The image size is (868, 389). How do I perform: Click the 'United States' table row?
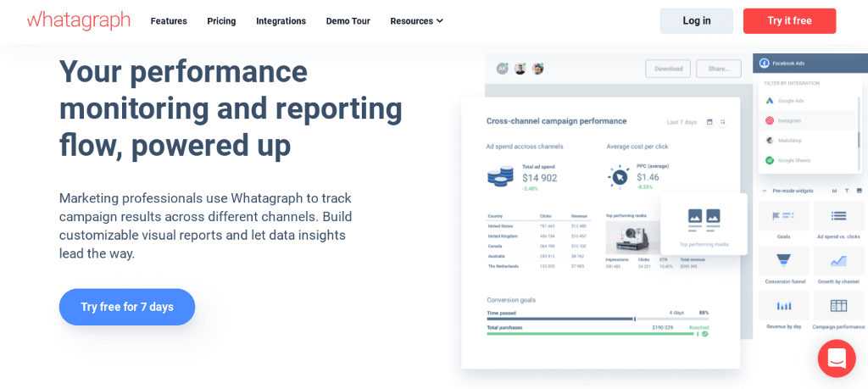(538, 225)
